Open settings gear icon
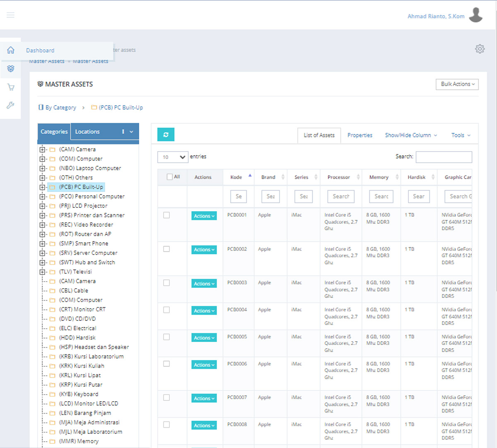The width and height of the screenshot is (497, 448). pos(480,49)
